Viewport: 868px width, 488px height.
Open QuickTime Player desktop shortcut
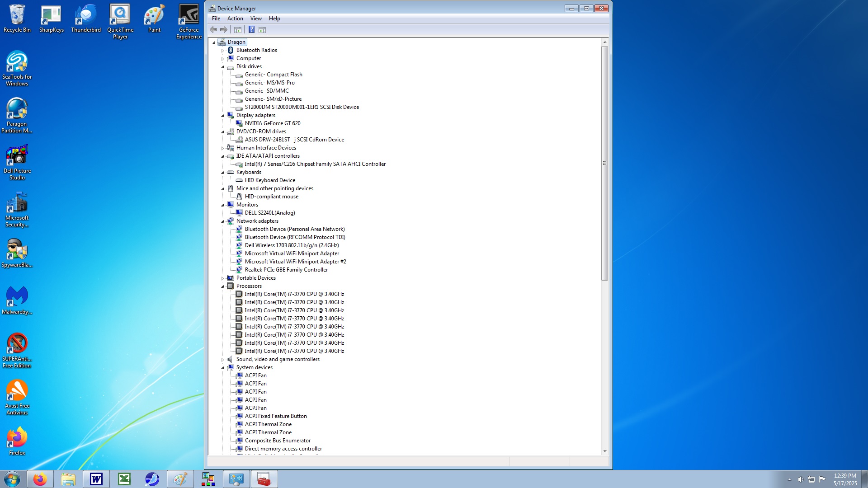click(x=120, y=22)
